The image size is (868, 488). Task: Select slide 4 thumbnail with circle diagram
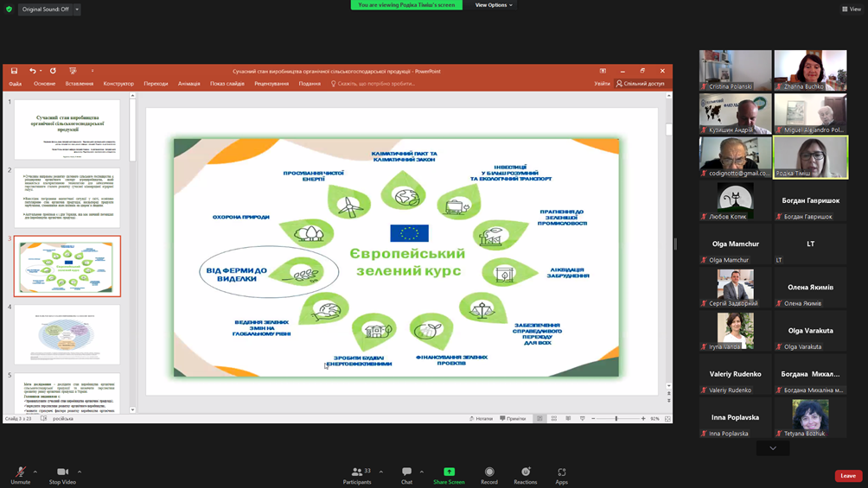(67, 334)
